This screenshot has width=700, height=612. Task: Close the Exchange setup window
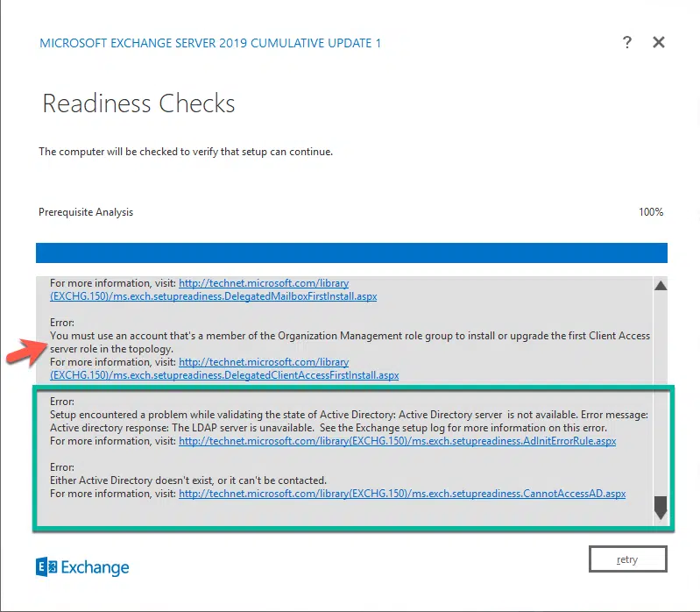point(659,42)
